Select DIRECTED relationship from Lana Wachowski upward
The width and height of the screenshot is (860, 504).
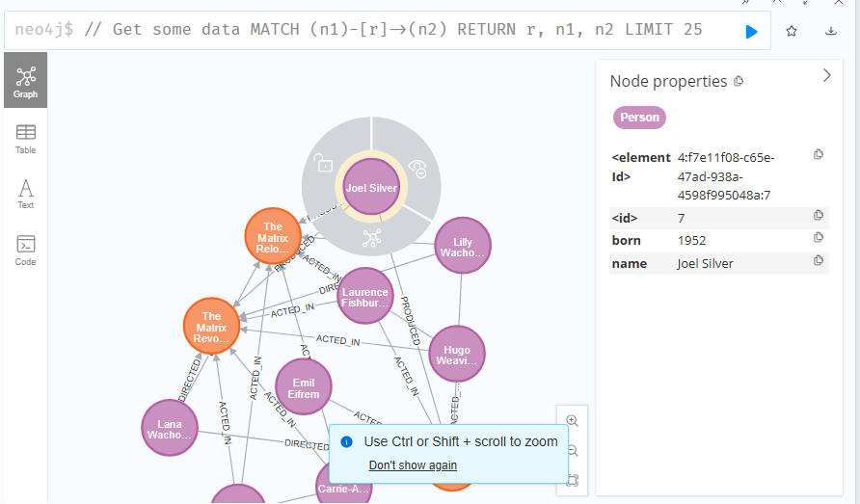click(x=190, y=380)
